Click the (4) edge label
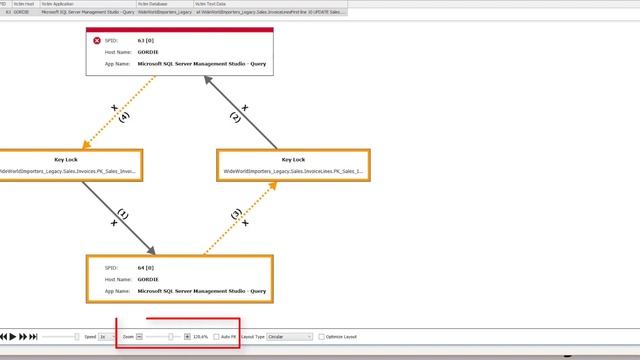Image resolution: width=640 pixels, height=360 pixels. (x=124, y=117)
